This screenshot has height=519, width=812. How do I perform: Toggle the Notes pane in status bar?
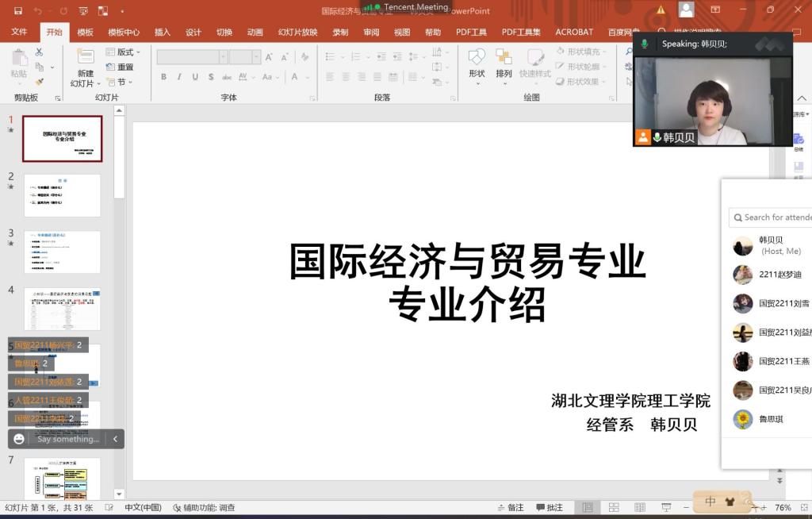pyautogui.click(x=510, y=507)
